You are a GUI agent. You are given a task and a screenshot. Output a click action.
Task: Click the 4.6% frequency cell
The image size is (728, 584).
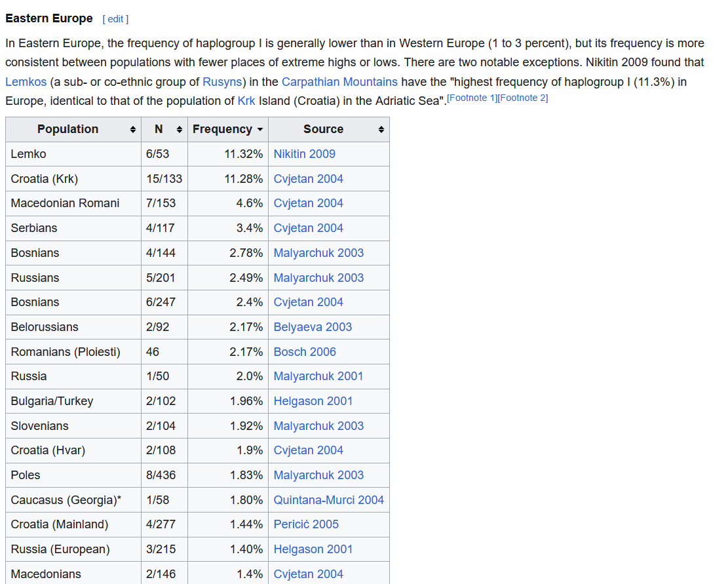[228, 203]
